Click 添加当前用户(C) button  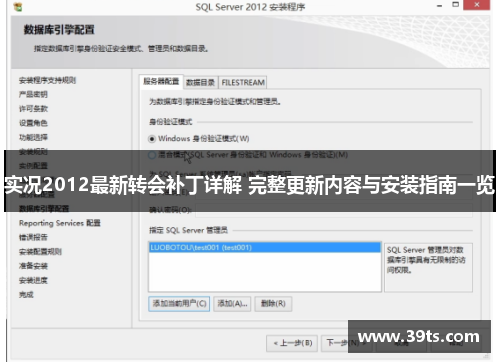[179, 304]
